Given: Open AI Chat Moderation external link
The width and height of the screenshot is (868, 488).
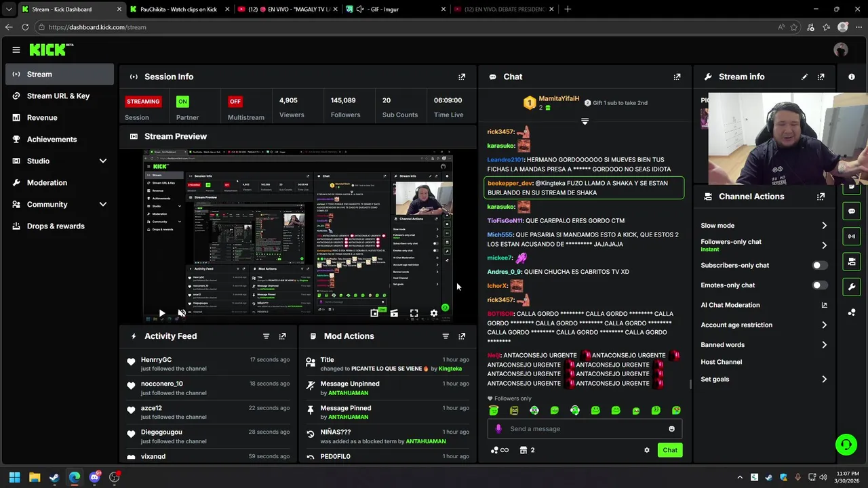Looking at the screenshot, I should (824, 305).
